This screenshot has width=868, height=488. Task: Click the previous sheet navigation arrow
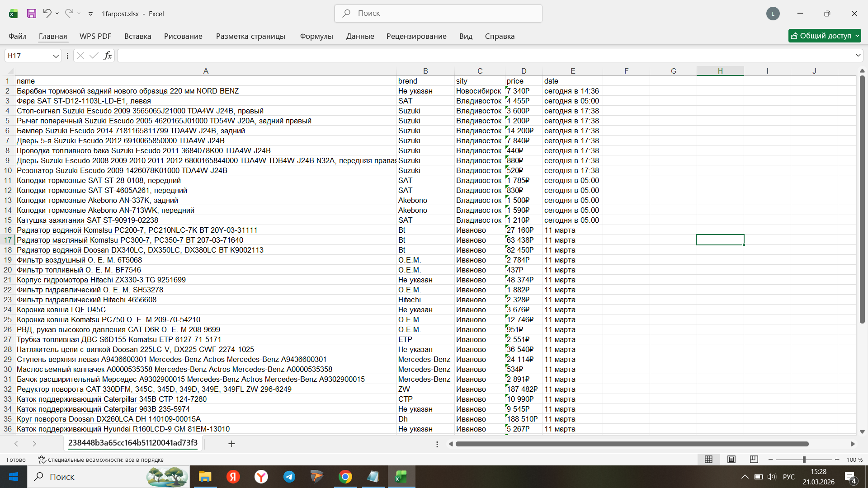coord(16,444)
